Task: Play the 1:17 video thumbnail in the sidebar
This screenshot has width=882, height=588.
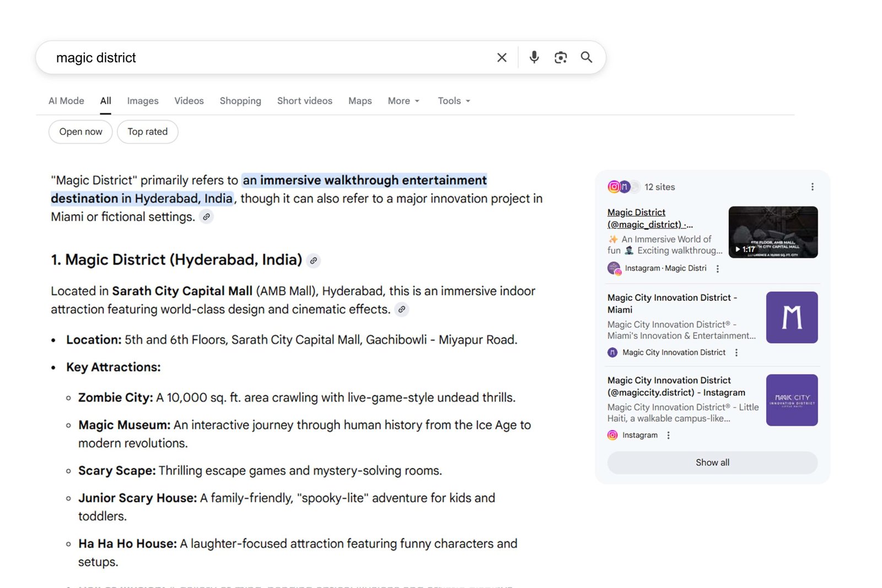Action: pos(773,231)
